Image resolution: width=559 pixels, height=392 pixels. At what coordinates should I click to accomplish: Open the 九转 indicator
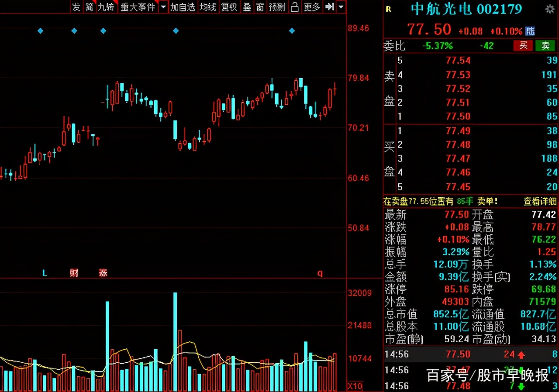tap(106, 7)
